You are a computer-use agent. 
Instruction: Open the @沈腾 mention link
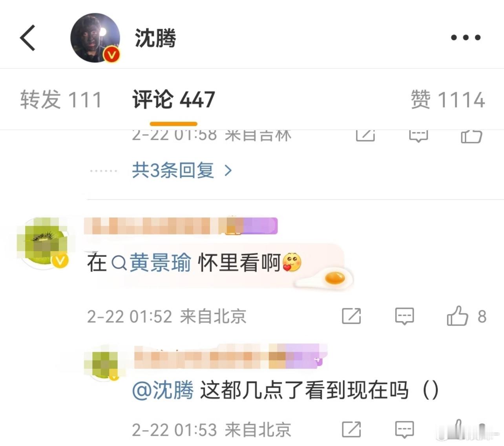coord(163,391)
